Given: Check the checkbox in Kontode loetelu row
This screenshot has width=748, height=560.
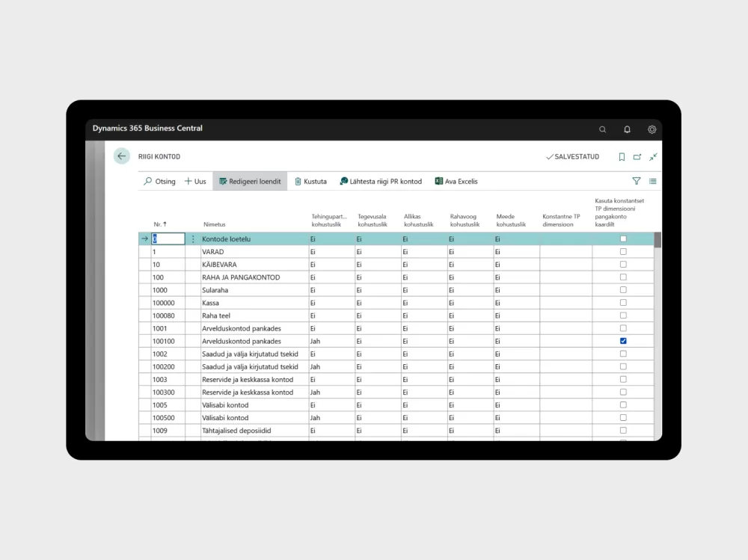Looking at the screenshot, I should [x=623, y=239].
